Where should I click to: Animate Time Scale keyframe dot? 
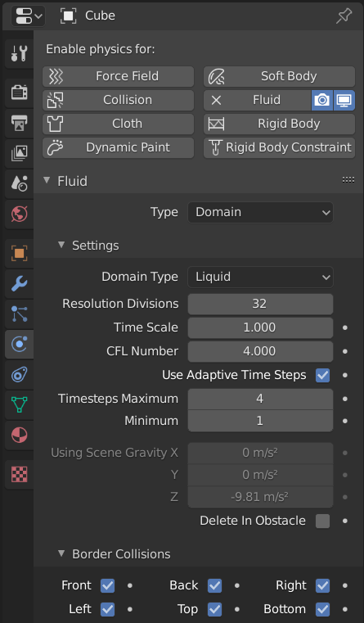[x=345, y=327]
